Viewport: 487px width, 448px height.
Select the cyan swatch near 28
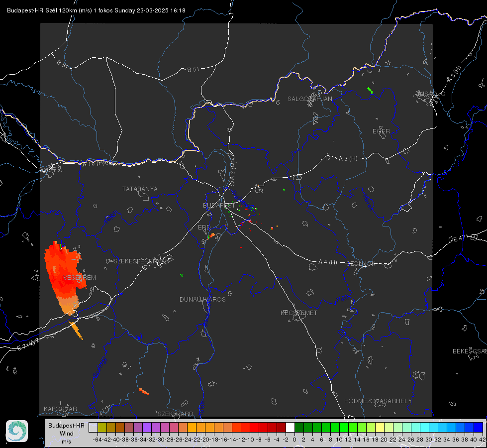[x=425, y=427]
